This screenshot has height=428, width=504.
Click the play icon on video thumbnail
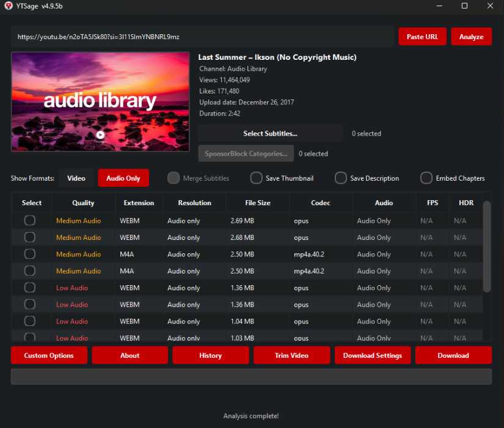pyautogui.click(x=100, y=136)
